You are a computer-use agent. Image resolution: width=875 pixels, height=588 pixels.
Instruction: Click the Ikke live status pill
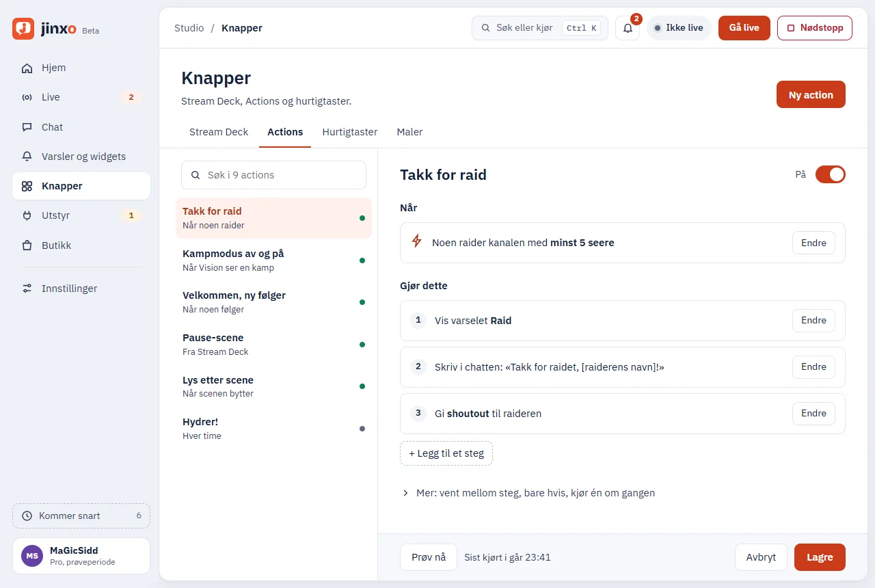pos(679,28)
